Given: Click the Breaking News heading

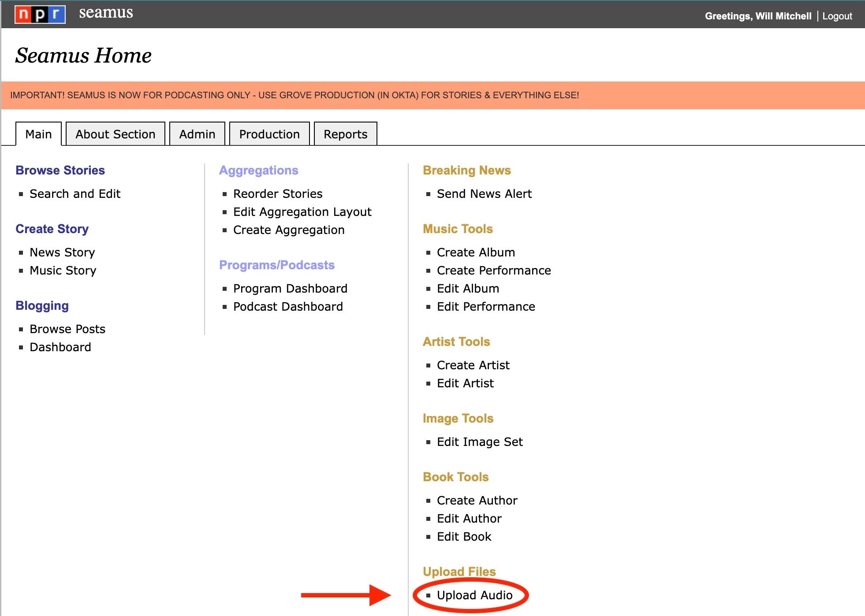Looking at the screenshot, I should tap(467, 171).
